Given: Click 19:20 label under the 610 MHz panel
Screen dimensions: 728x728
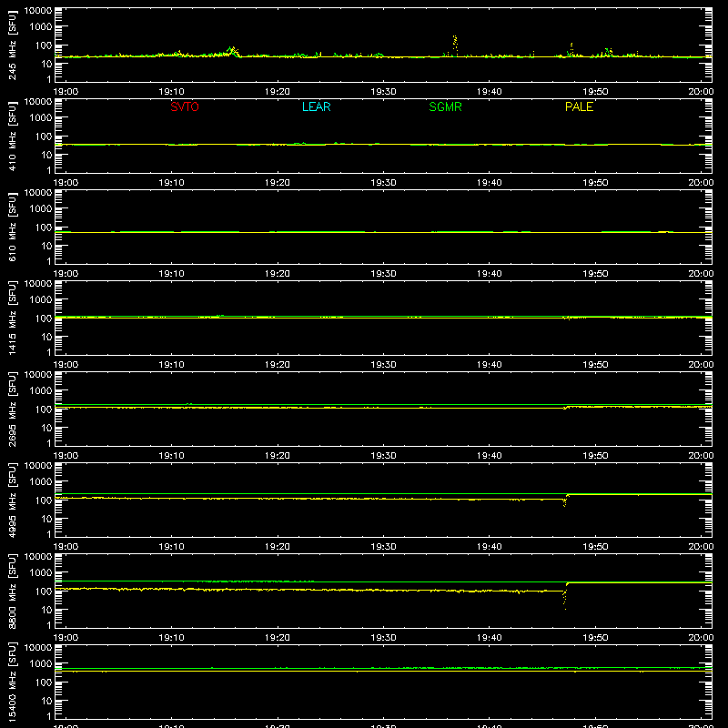Looking at the screenshot, I should click(x=278, y=274).
